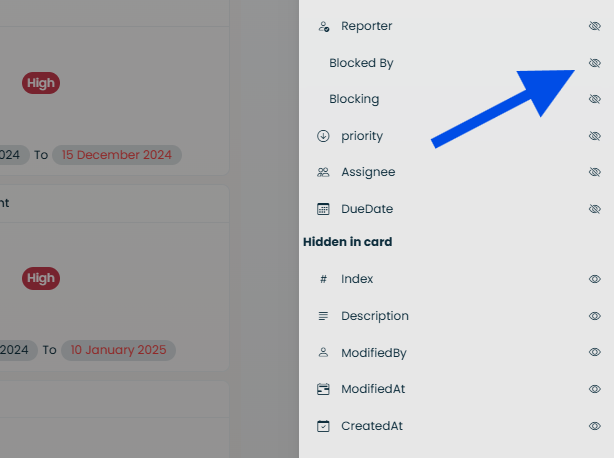Hide the Blocking field from card
This screenshot has height=458, width=614.
[x=594, y=99]
